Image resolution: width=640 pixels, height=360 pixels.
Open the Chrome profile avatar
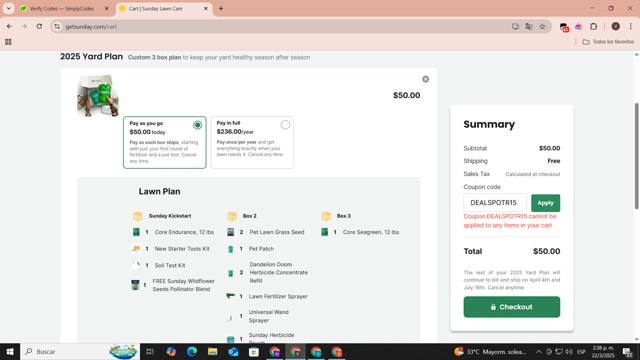click(x=616, y=27)
